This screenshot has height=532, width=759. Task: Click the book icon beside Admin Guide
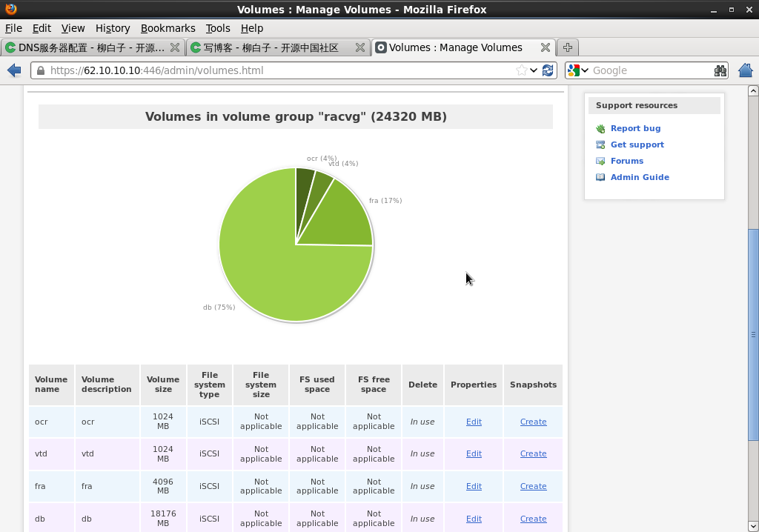click(600, 178)
